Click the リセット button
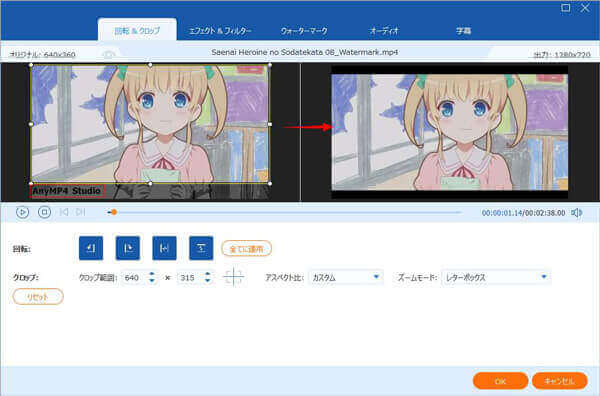 click(x=38, y=297)
